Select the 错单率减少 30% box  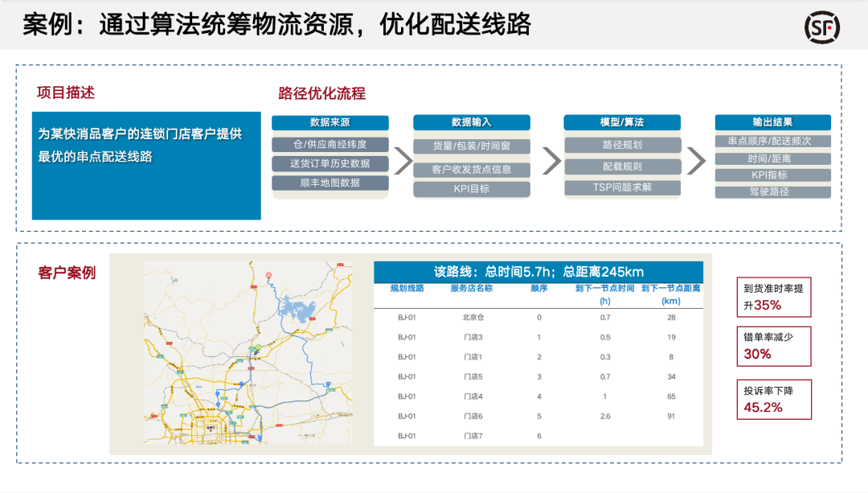pos(774,346)
